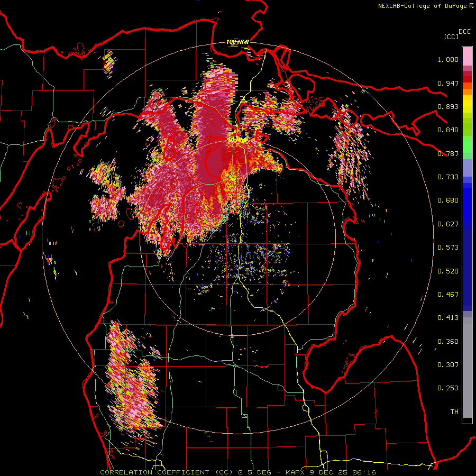Select the 0.360 color bar value
The width and height of the screenshot is (476, 476).
(448, 342)
